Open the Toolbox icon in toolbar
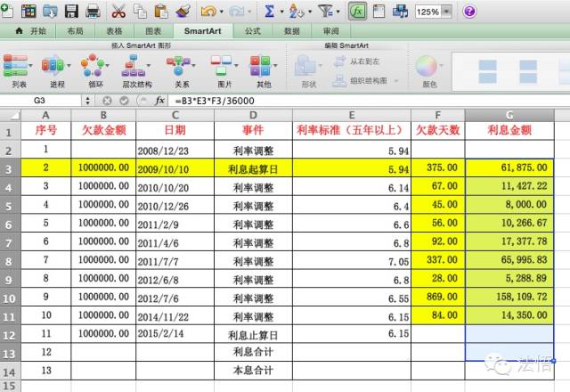This screenshot has width=570, height=392. pos(379,12)
